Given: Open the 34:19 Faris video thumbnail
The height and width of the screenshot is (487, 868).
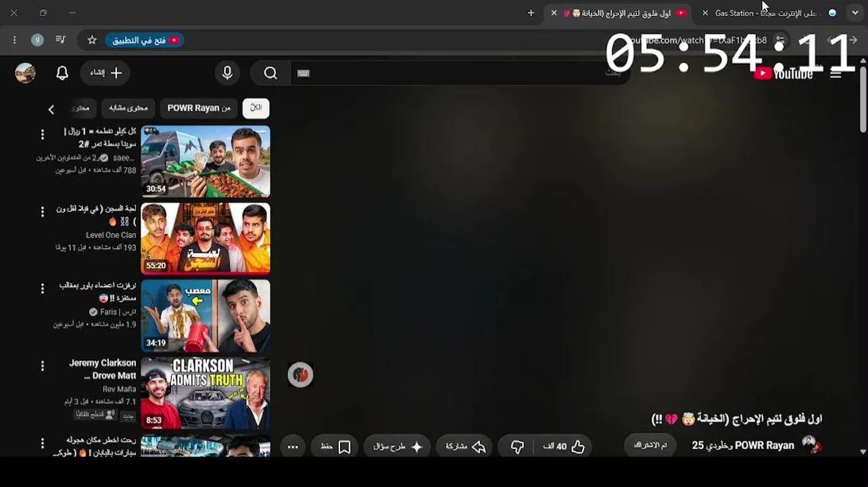Looking at the screenshot, I should click(x=206, y=316).
